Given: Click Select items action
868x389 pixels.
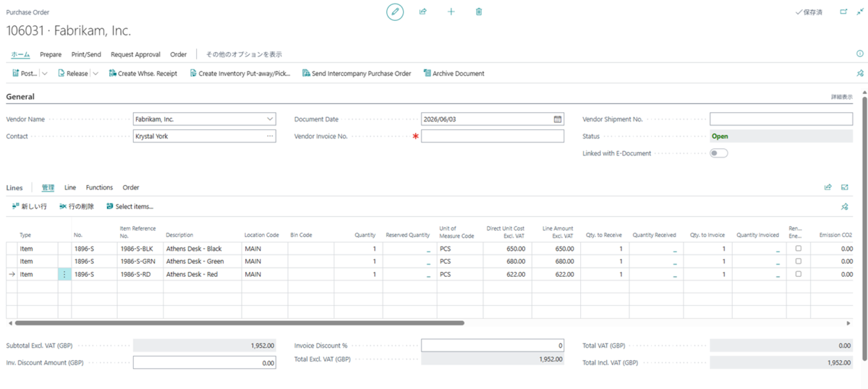Looking at the screenshot, I should [129, 206].
